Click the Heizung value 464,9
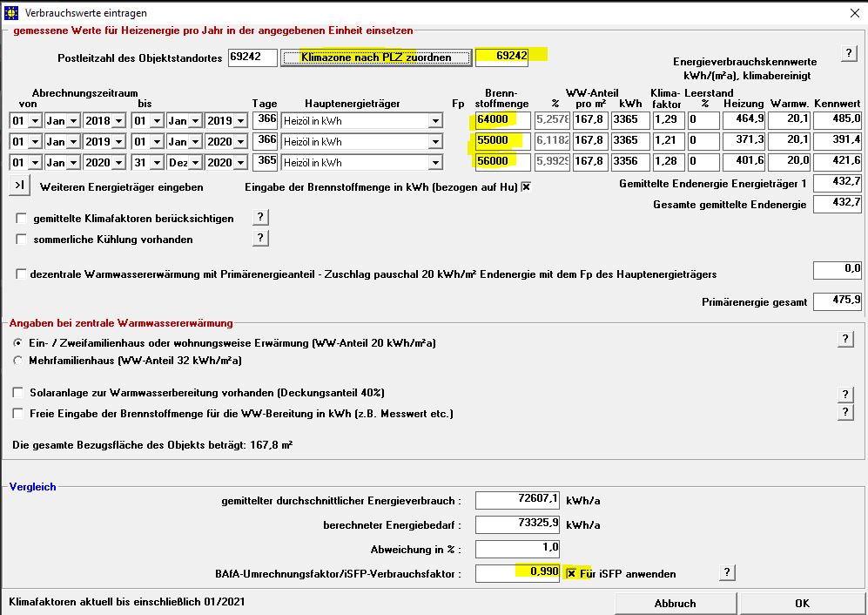The image size is (868, 615). click(744, 120)
